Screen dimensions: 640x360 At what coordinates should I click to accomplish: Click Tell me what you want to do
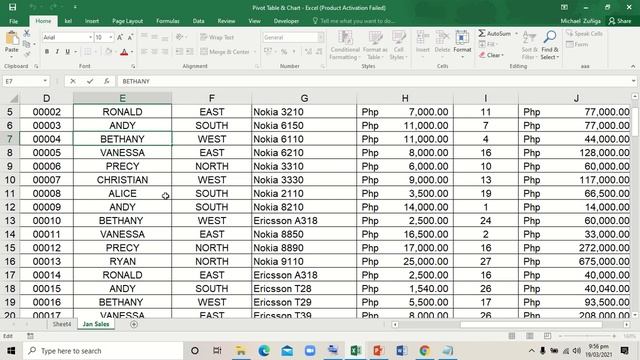tap(353, 21)
